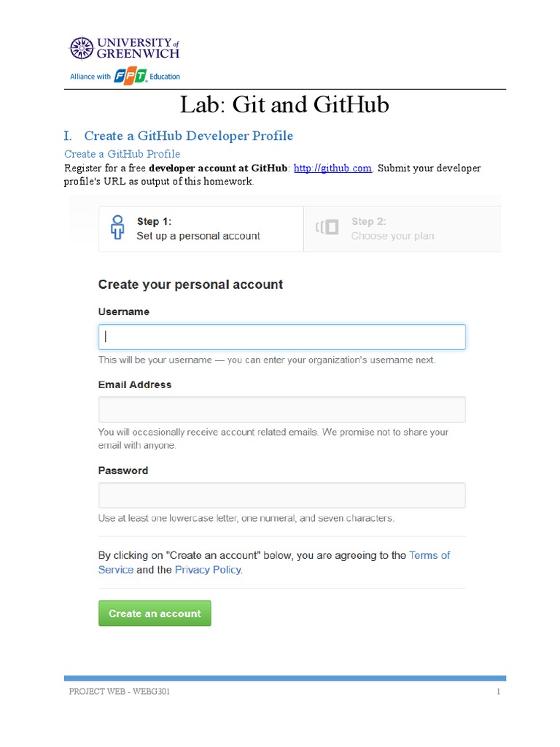Click the University of Greenwich crest logo
This screenshot has height=747, width=560.
(x=82, y=48)
